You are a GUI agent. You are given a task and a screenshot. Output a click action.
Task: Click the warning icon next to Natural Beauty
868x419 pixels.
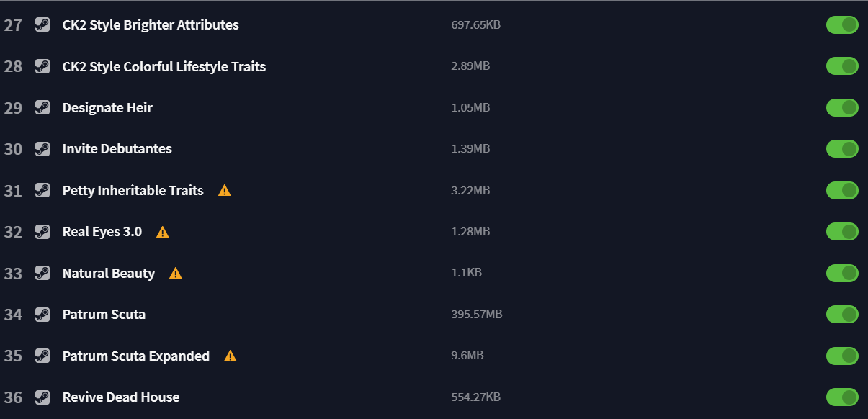(176, 273)
